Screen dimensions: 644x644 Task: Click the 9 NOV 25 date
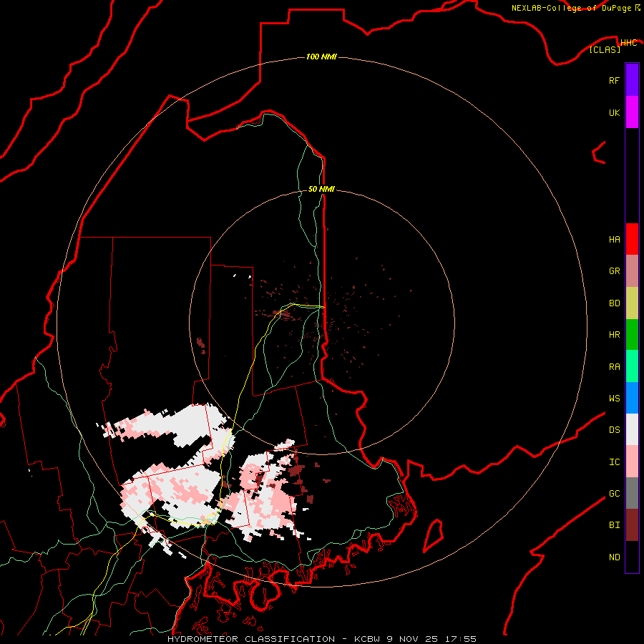pyautogui.click(x=412, y=639)
